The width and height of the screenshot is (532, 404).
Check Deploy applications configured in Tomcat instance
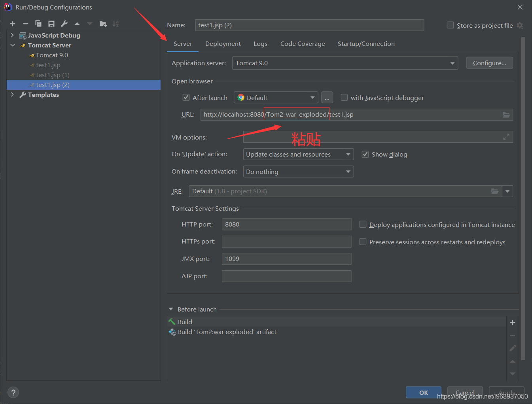pos(363,224)
